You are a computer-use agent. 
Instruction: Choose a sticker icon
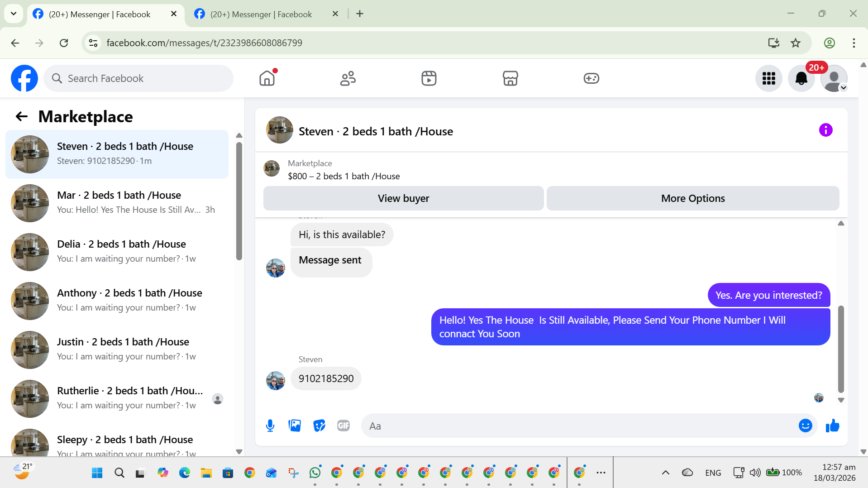tap(319, 426)
